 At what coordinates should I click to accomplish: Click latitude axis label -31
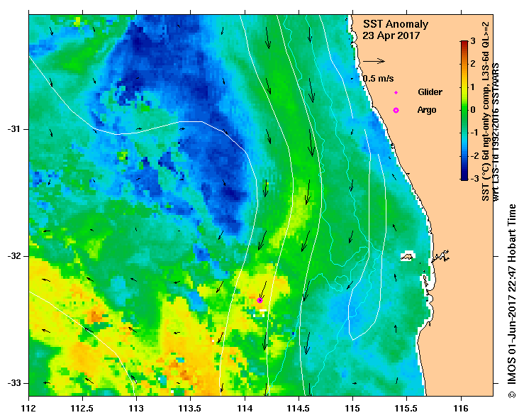coord(13,128)
